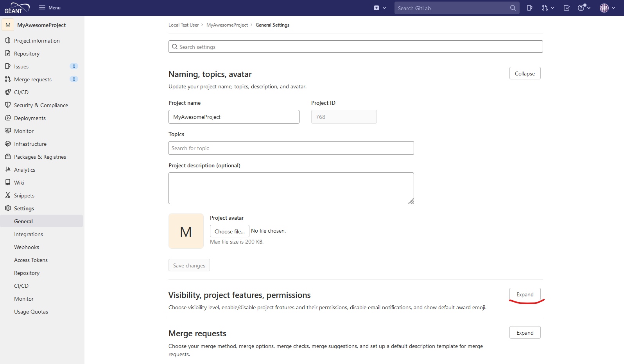624x364 pixels.
Task: Click the Settings gear icon
Action: [x=8, y=208]
